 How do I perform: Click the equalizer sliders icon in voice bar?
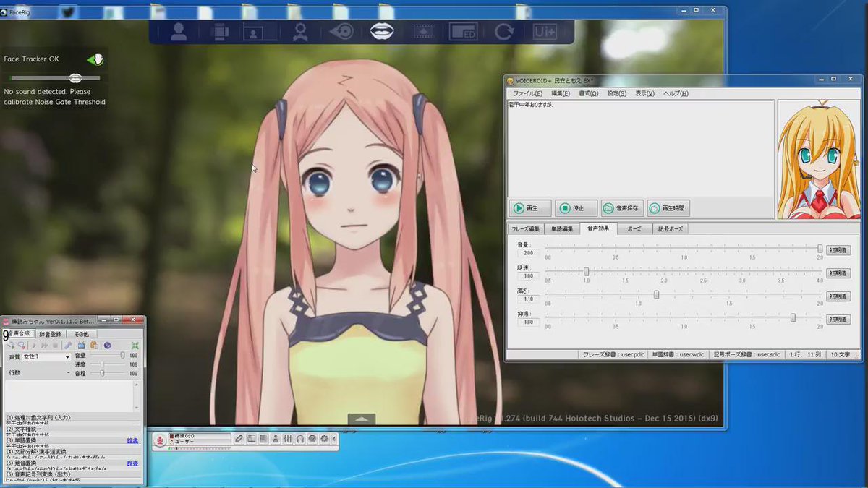287,439
